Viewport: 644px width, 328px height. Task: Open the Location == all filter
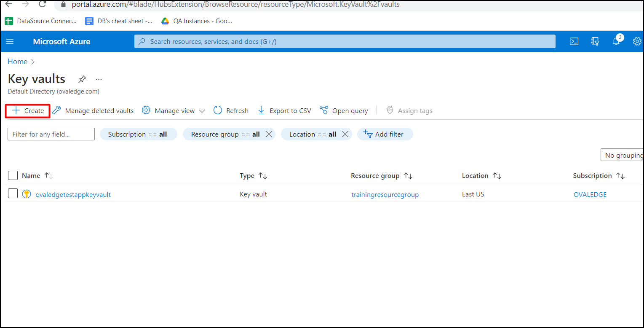coord(313,134)
